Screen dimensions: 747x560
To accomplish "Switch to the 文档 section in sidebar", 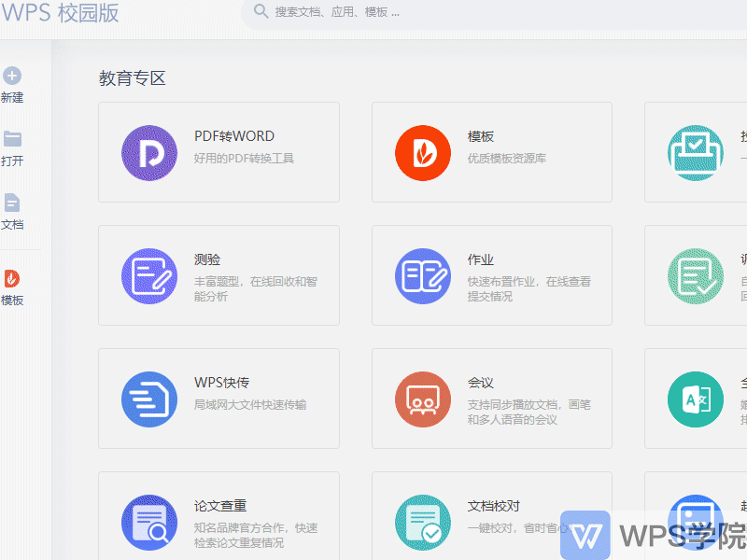I will click(11, 203).
